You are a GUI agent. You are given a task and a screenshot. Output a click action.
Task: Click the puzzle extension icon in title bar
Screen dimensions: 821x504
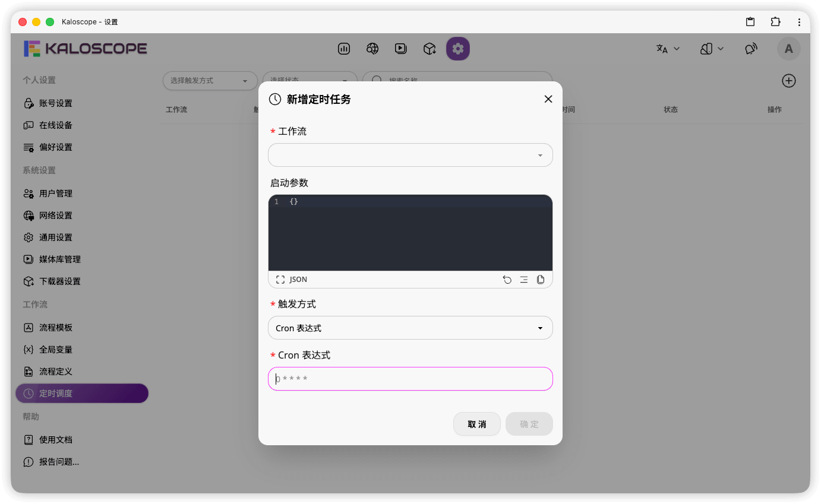[x=775, y=22]
